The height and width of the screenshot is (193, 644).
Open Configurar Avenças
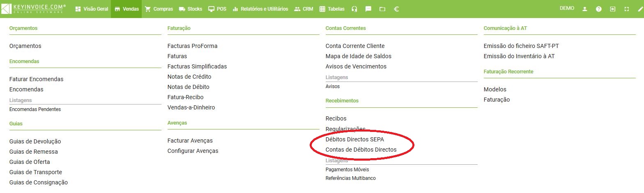[x=193, y=151]
